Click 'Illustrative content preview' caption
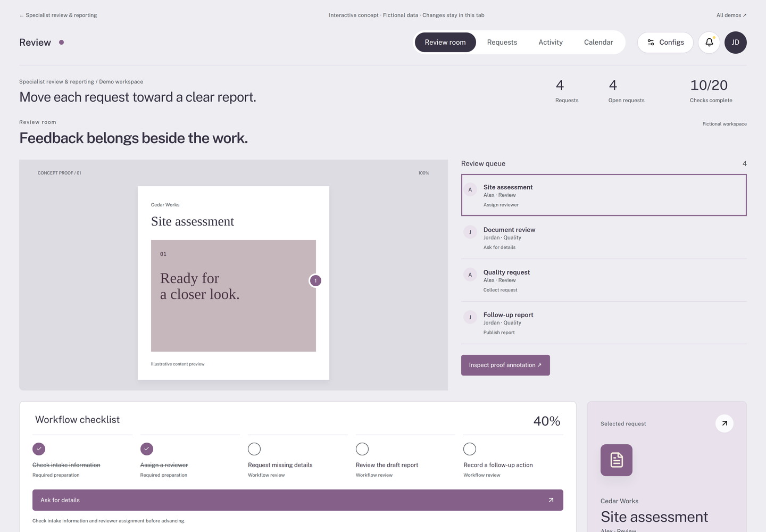 pyautogui.click(x=178, y=364)
